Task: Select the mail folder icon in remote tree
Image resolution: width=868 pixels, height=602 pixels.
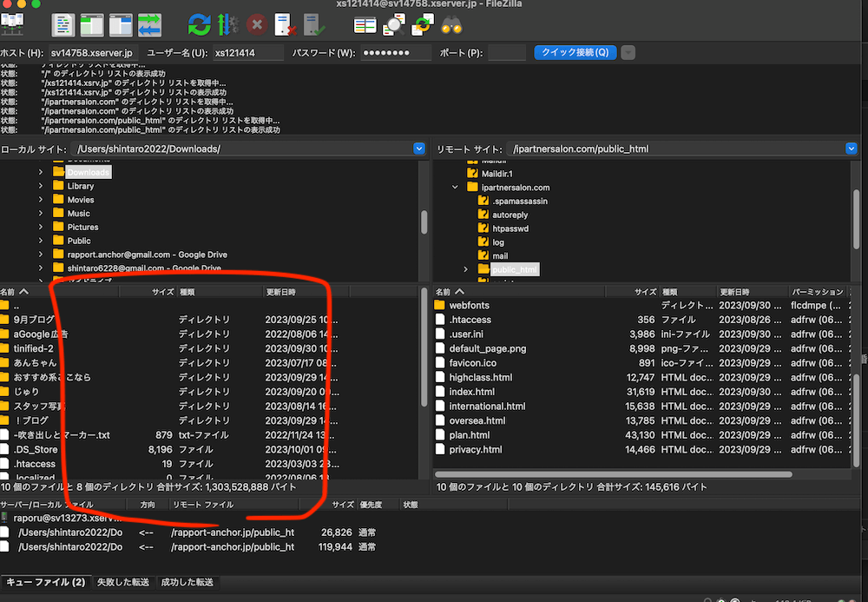Action: point(483,255)
